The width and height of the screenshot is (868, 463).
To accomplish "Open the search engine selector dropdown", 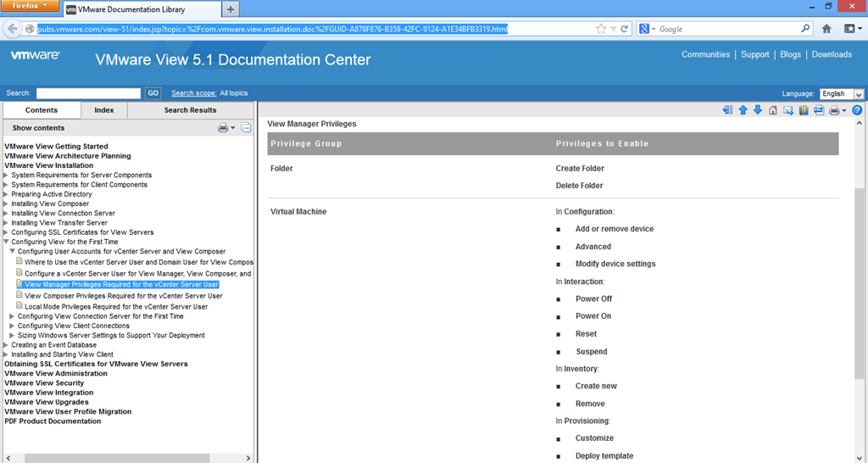I will point(646,29).
